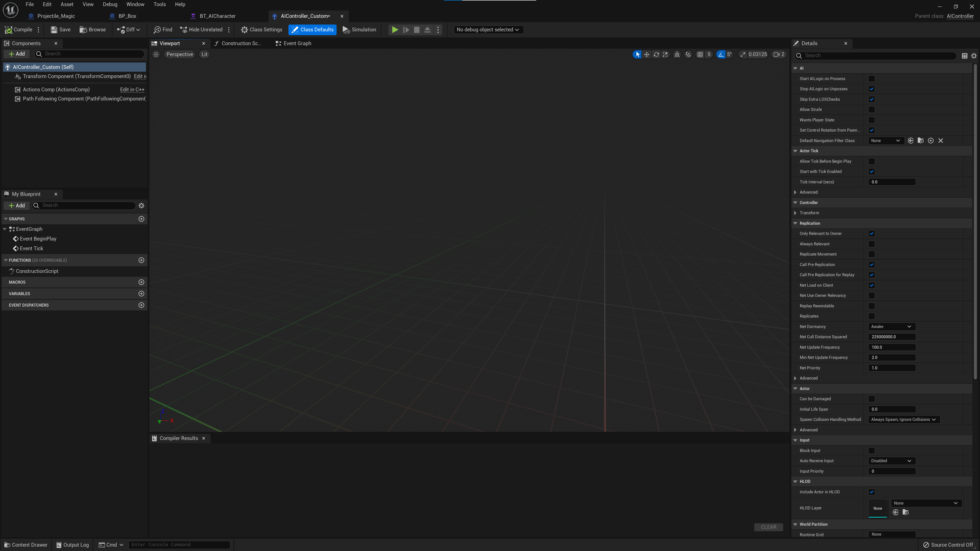Disable Stop AILogic on Unposses checkbox
This screenshot has height=551, width=980.
[x=872, y=89]
